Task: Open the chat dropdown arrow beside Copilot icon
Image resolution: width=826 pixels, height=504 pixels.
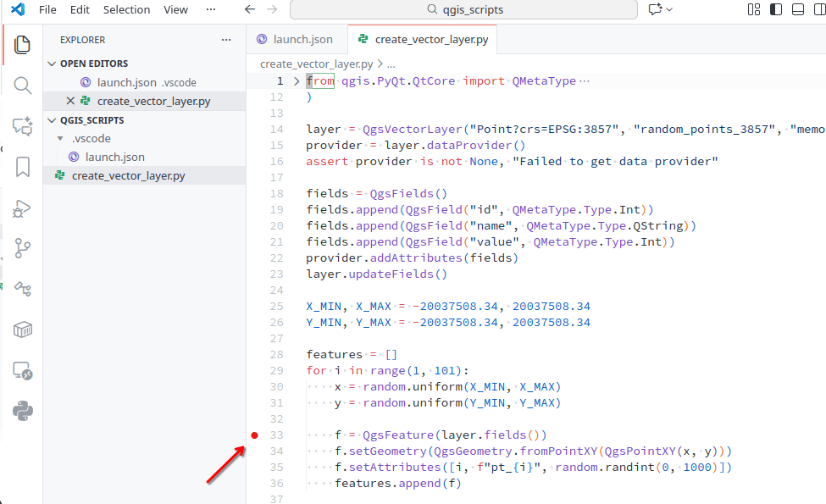Action: pyautogui.click(x=670, y=9)
